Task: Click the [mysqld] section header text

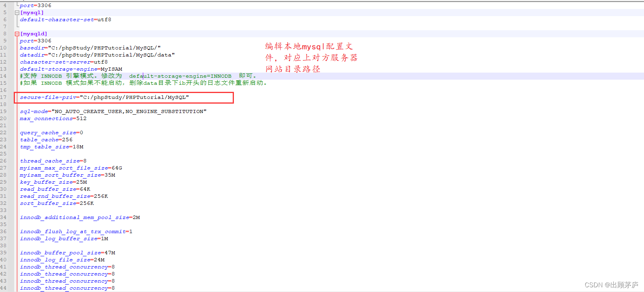Action: (33, 34)
